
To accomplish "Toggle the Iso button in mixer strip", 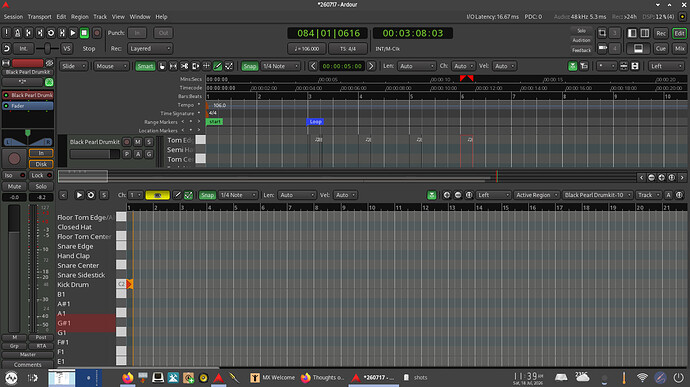I will 14,175.
